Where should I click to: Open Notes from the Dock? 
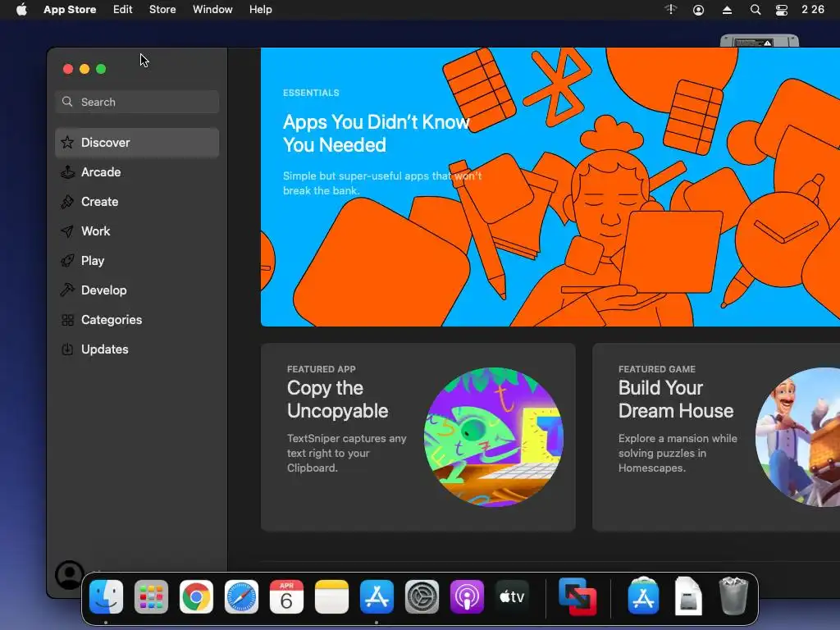coord(331,596)
